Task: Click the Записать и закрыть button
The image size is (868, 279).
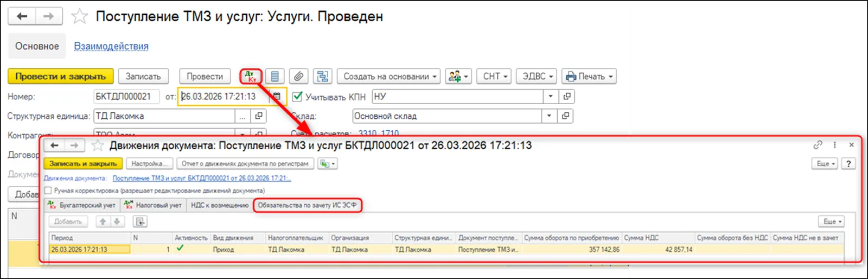Action: (x=83, y=163)
